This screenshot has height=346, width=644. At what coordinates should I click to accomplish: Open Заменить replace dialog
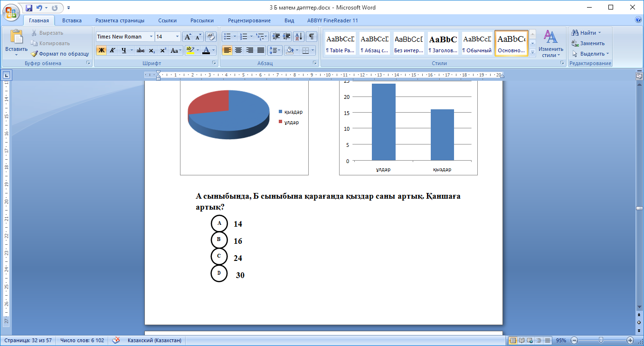[588, 43]
